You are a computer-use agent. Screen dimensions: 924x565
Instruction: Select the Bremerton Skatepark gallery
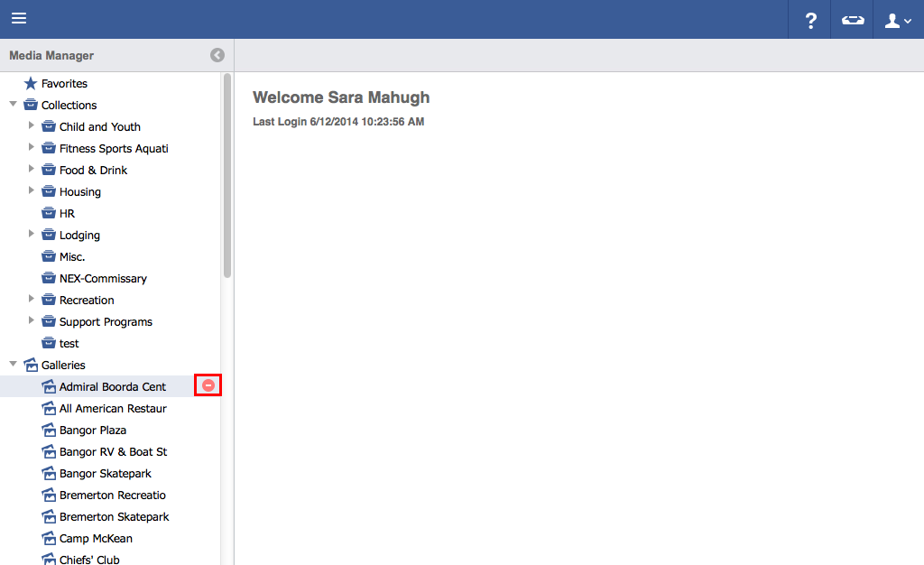click(114, 516)
